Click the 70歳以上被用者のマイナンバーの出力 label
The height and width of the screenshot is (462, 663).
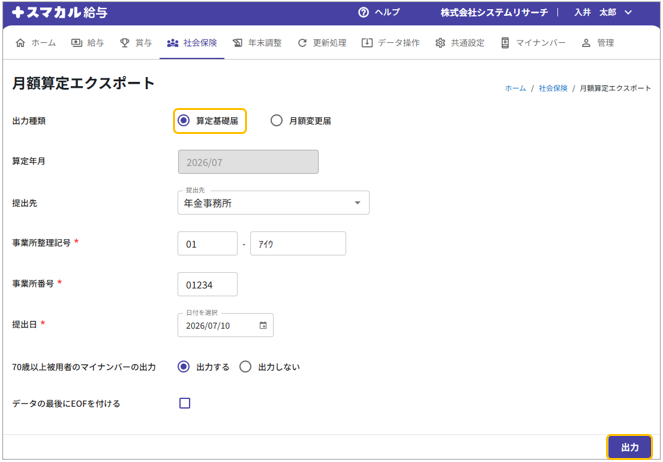click(84, 367)
